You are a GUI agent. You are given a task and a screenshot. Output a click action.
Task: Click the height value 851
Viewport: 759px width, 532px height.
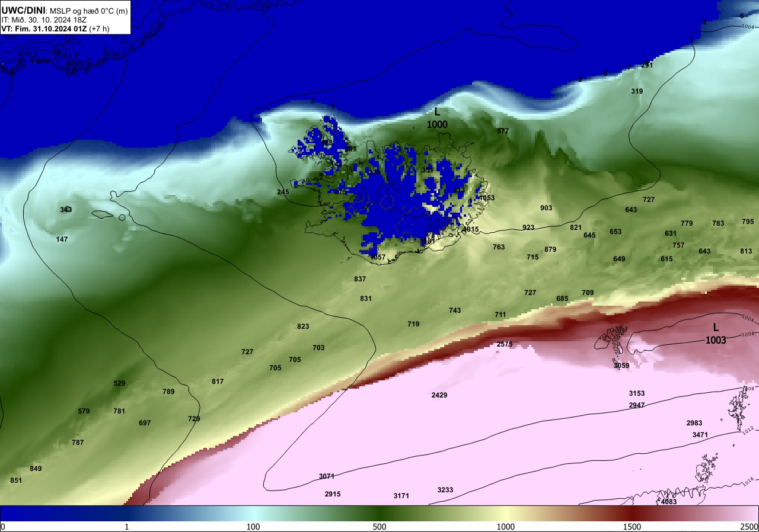coord(16,480)
